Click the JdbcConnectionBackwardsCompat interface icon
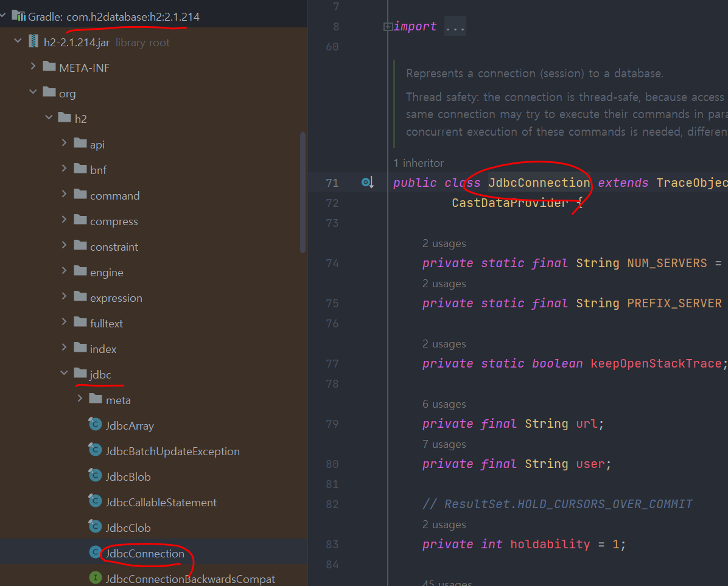728x586 pixels. coord(95,577)
